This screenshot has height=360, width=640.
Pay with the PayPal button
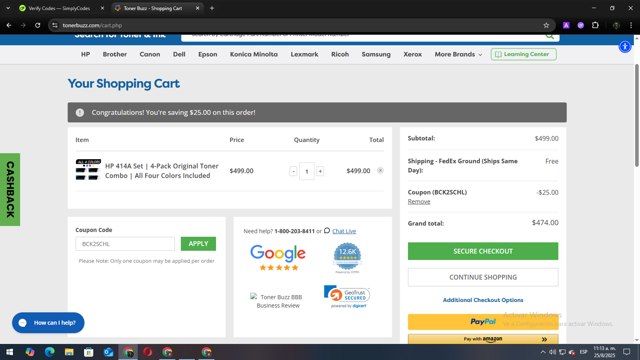pyautogui.click(x=483, y=322)
